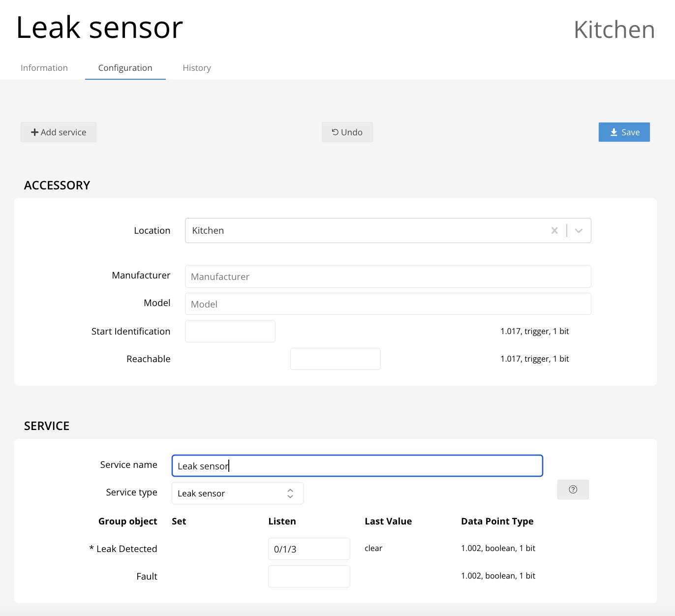675x616 pixels.
Task: Click the Start Identification address field
Action: (x=230, y=332)
